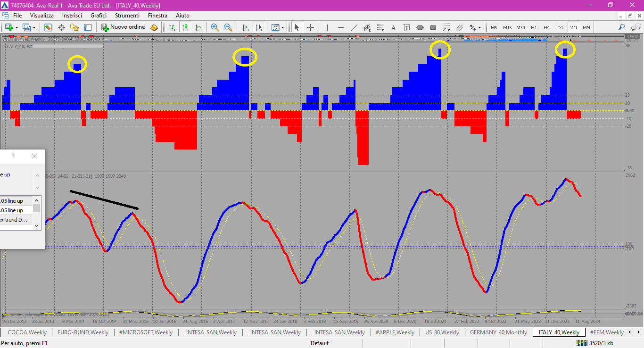Open the Grafici menu
Screen dimensions: 644x348
[99, 16]
